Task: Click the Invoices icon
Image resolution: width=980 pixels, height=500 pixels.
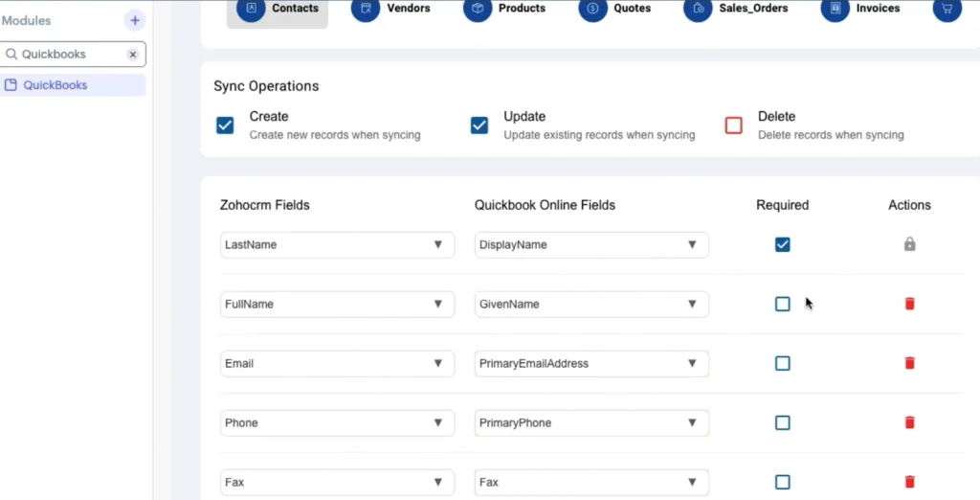Action: tap(835, 8)
